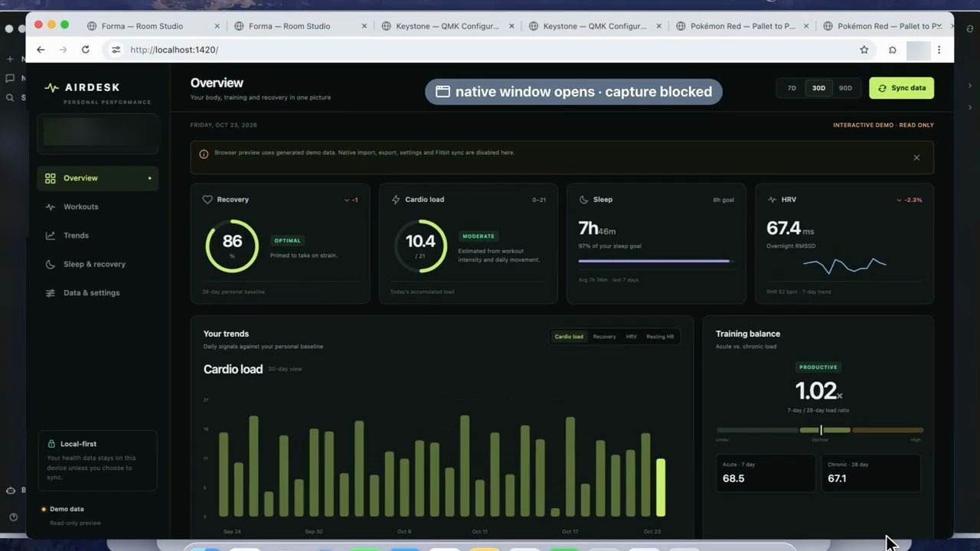Switch range to 7D
The height and width of the screenshot is (551, 980).
(x=792, y=88)
